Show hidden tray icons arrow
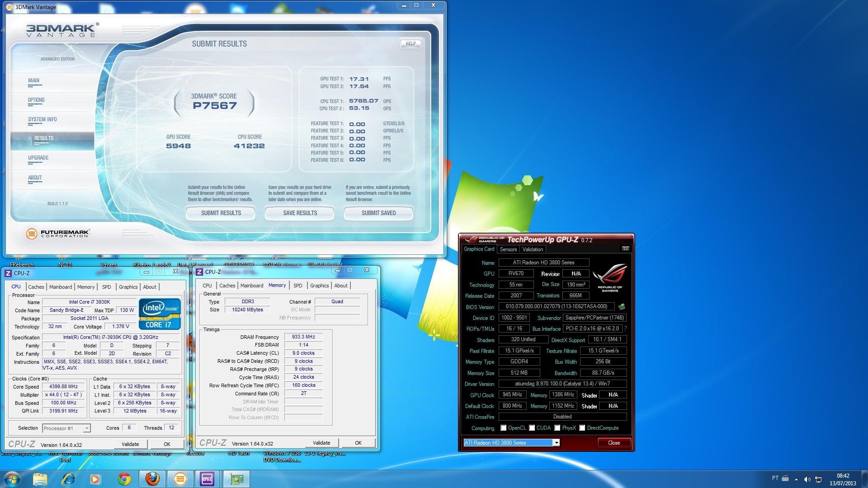The image size is (868, 488). 796,479
